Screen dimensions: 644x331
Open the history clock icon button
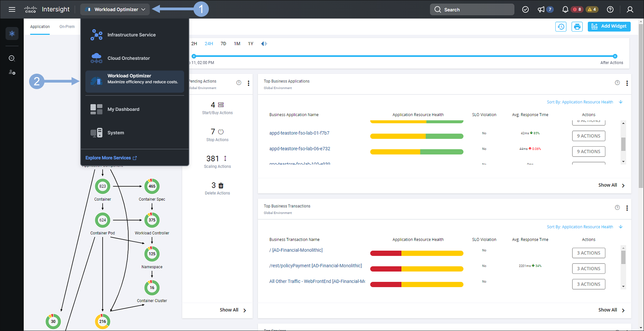point(561,26)
